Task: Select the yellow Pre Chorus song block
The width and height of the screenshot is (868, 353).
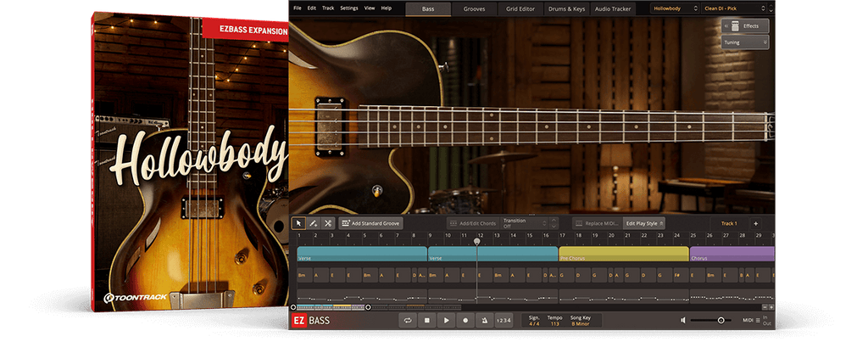Action: (623, 254)
